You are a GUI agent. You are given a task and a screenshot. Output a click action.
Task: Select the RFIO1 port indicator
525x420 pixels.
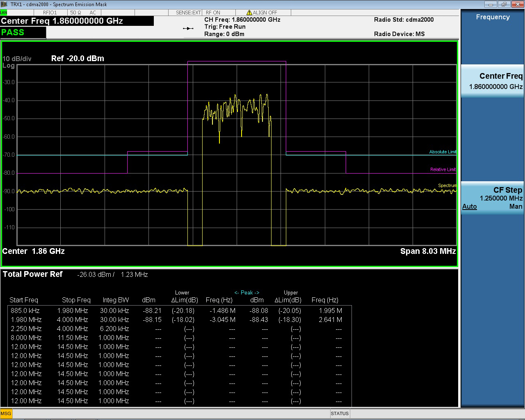click(50, 12)
